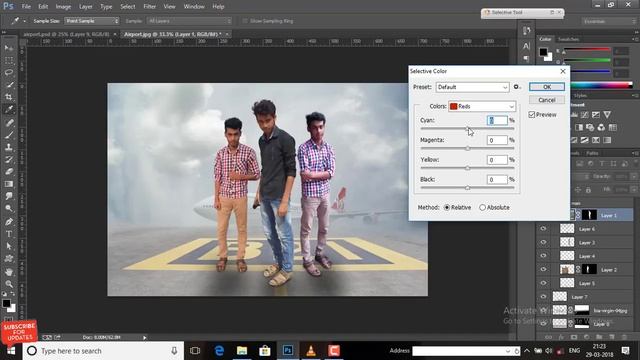Hide Layer 4 visibility eye
640x360 pixels.
point(543,256)
